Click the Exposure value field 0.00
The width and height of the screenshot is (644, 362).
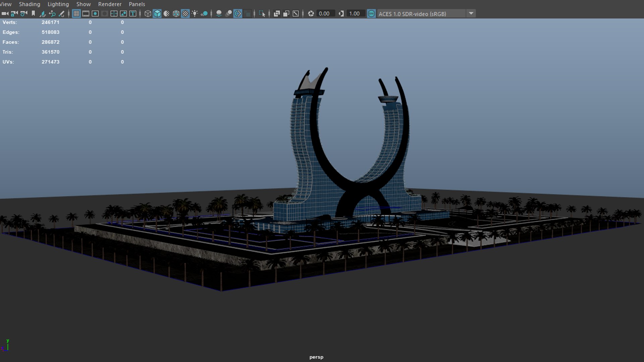pos(325,14)
